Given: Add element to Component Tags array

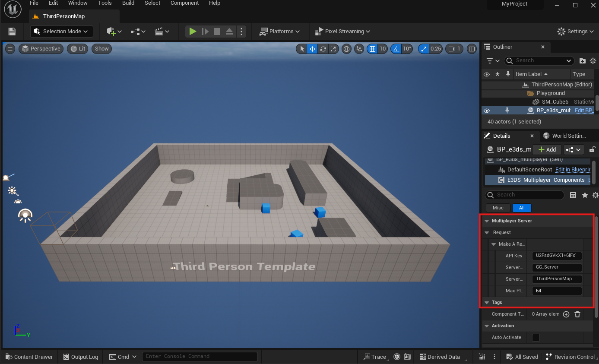Looking at the screenshot, I should click(566, 314).
